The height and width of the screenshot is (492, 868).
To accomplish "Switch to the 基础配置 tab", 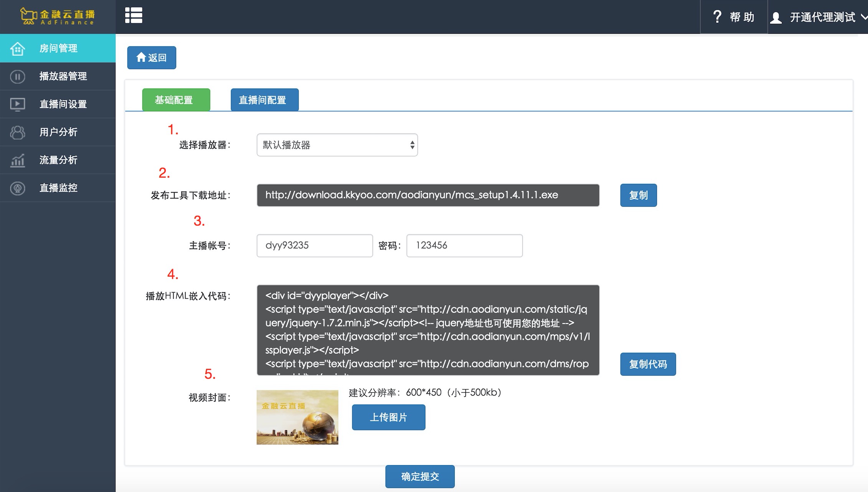I will tap(176, 100).
